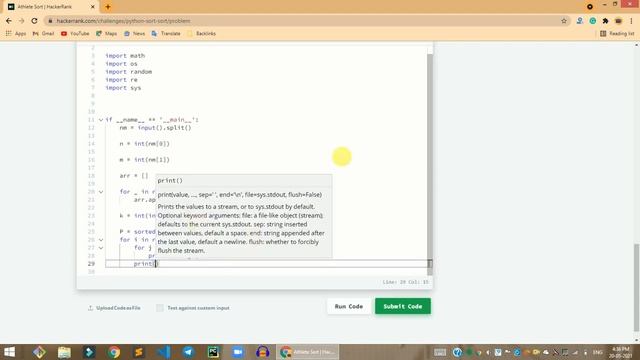Viewport: 640px width, 360px height.
Task: Open Google Chrome from the taskbar
Action: (x=114, y=352)
